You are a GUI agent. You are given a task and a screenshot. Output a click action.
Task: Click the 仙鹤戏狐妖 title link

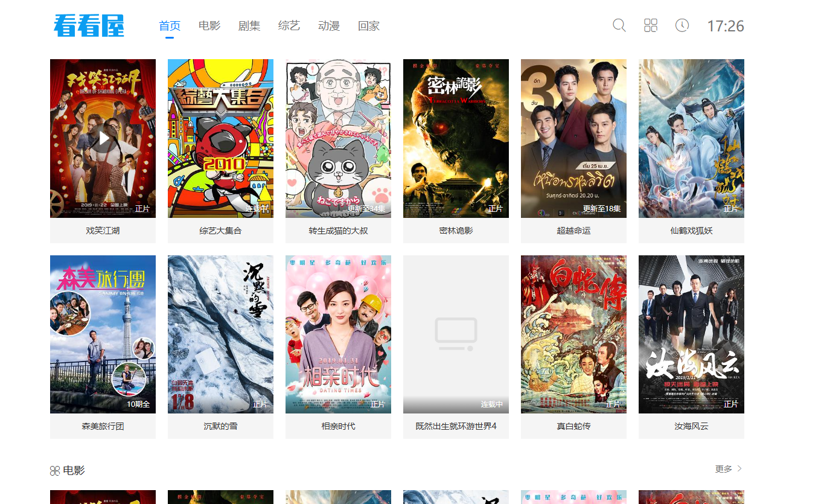[691, 231]
